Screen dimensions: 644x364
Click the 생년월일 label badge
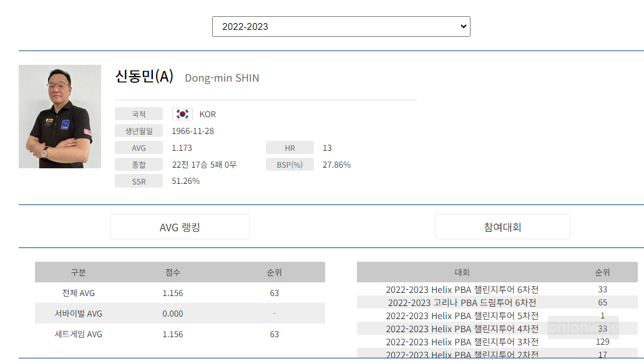click(x=139, y=130)
